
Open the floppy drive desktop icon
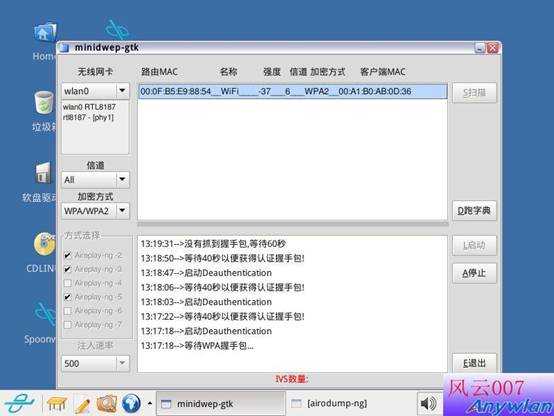(x=44, y=173)
